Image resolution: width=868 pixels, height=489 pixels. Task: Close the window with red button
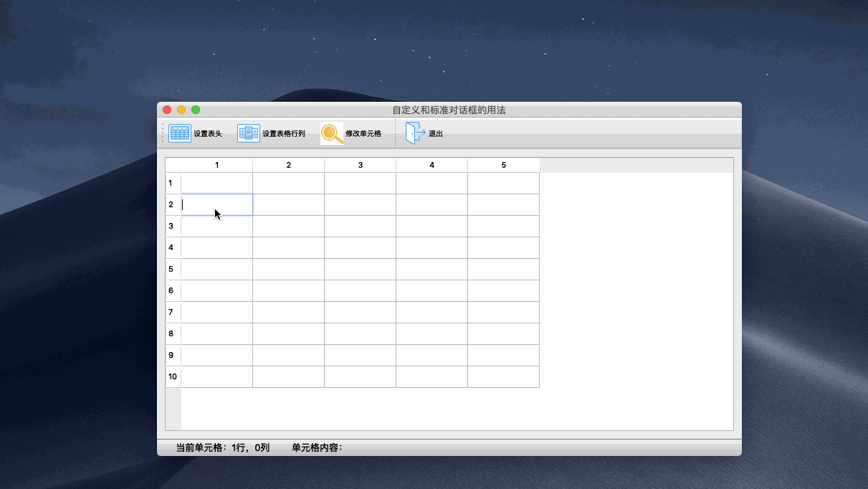[167, 110]
